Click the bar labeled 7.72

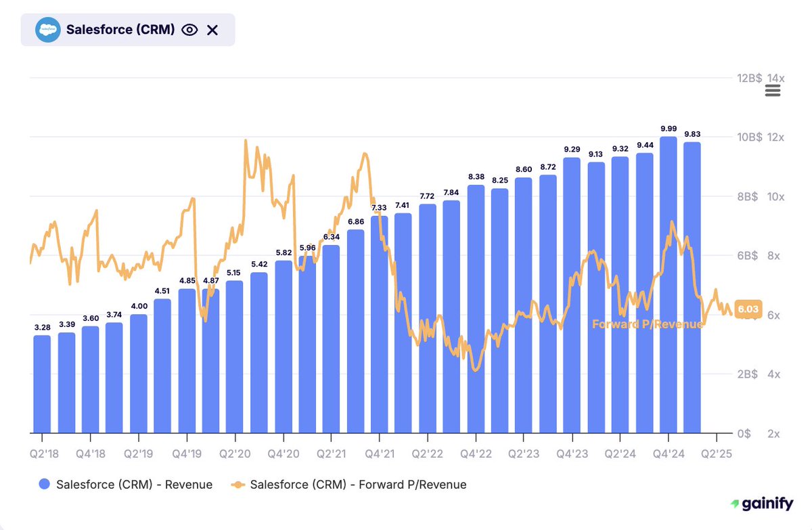[428, 319]
